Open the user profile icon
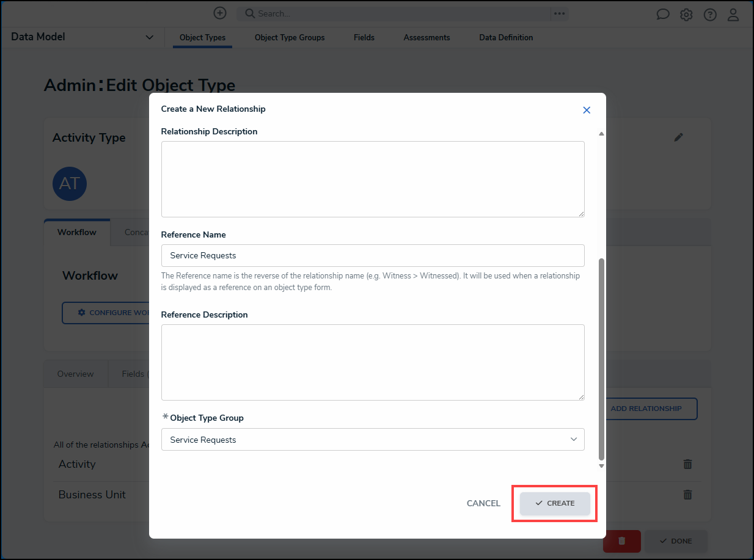754x560 pixels. (734, 15)
